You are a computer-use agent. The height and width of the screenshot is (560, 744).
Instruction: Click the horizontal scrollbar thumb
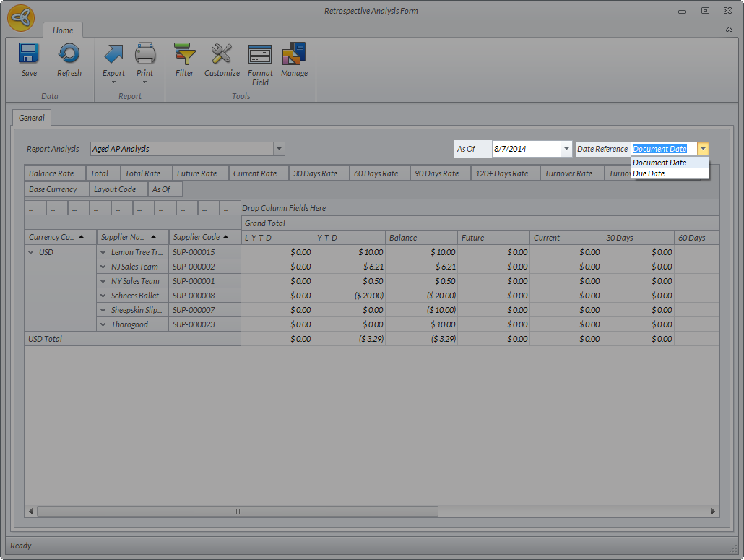[237, 511]
